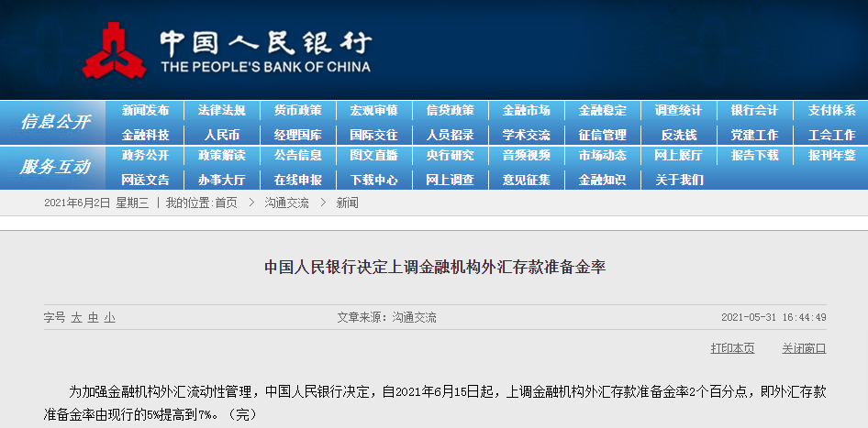Go to 报刊年鉴 section
This screenshot has width=868, height=428.
pos(831,156)
